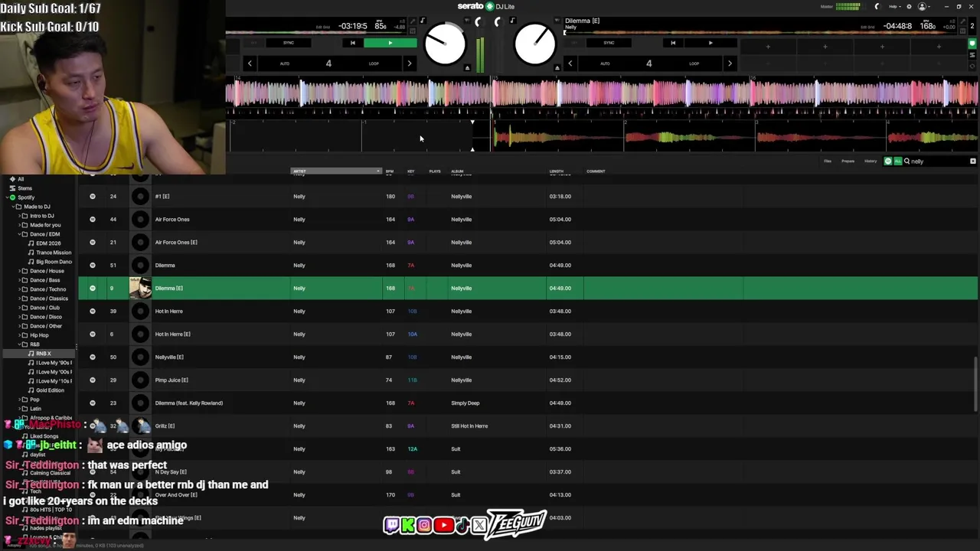This screenshot has height=551, width=980.
Task: Toggle AUTO loop on the left deck
Action: coord(285,64)
